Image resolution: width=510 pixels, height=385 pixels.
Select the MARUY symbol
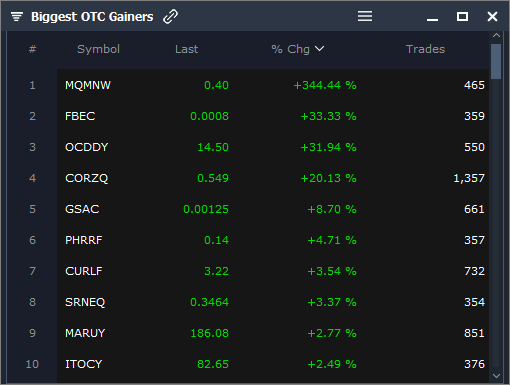pyautogui.click(x=85, y=333)
